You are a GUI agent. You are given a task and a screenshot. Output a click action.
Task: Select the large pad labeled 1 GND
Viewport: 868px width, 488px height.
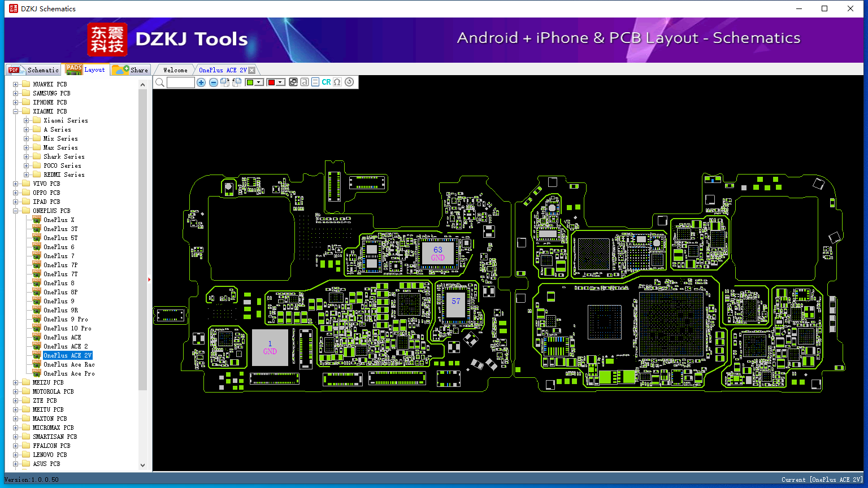tap(270, 347)
